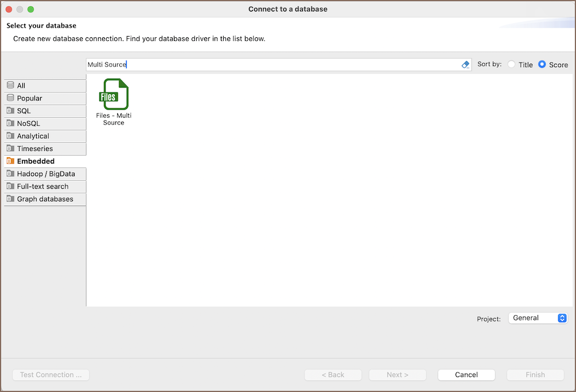Click the Next > button
This screenshot has width=576, height=392.
coord(398,375)
